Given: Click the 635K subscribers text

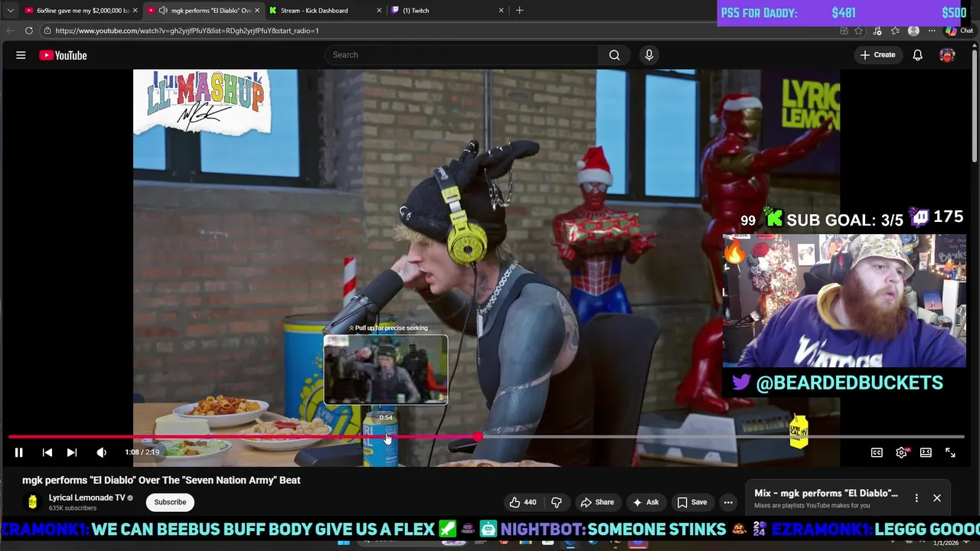Looking at the screenshot, I should [x=73, y=508].
